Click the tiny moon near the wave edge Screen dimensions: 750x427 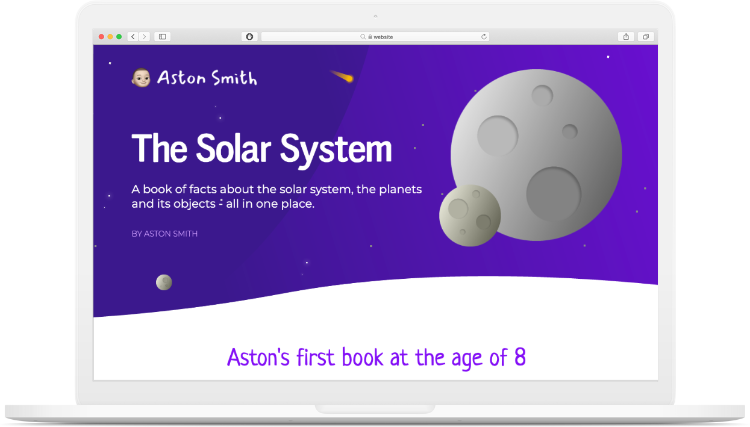coord(164,282)
